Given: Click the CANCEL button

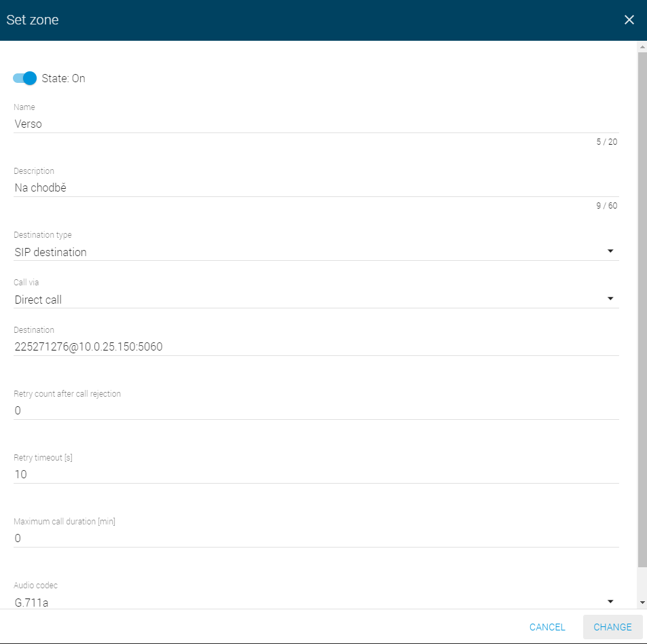Looking at the screenshot, I should (x=547, y=627).
